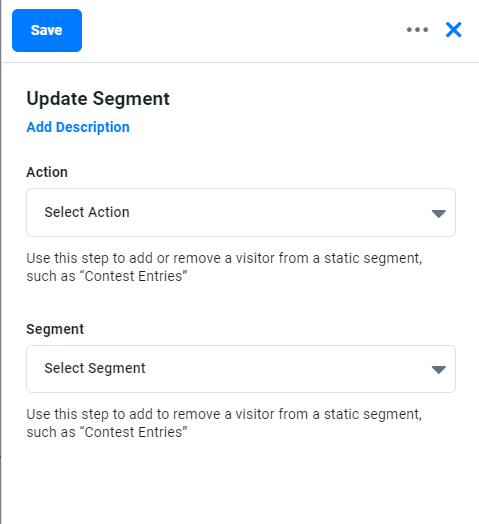Click the Action dropdown arrow icon
This screenshot has height=524, width=479.
coord(439,213)
